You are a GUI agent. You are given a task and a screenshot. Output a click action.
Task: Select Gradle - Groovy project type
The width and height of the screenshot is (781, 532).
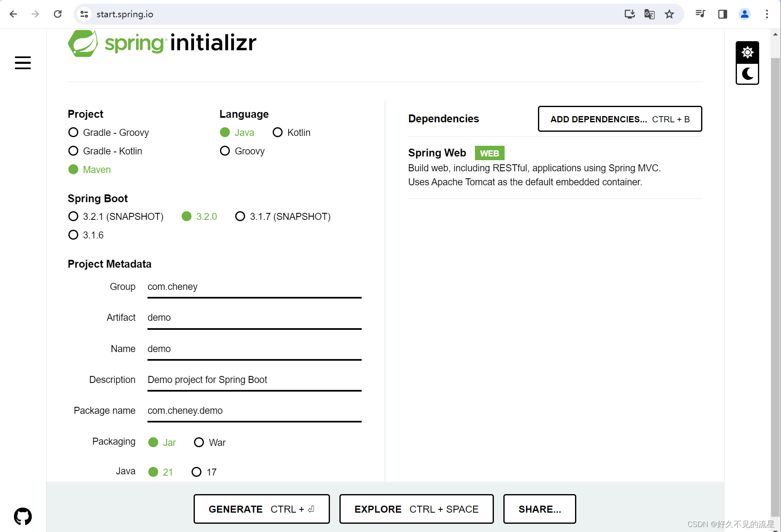pyautogui.click(x=108, y=133)
